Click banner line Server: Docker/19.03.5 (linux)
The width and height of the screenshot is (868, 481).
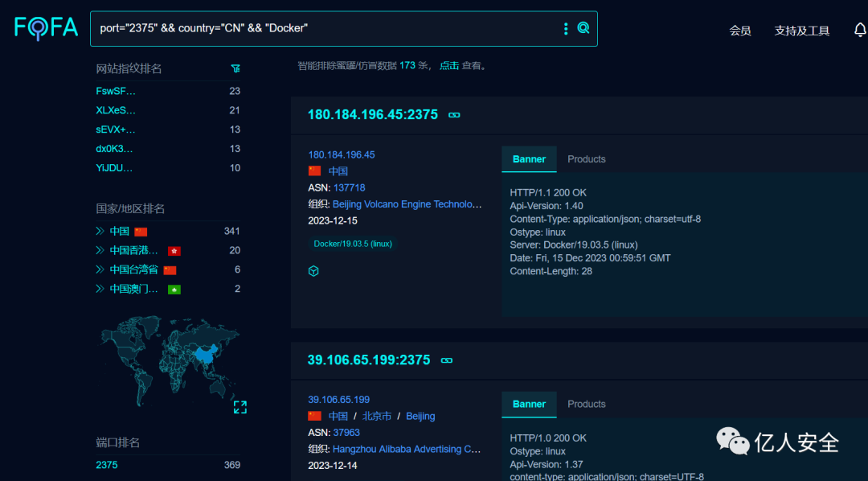click(574, 245)
